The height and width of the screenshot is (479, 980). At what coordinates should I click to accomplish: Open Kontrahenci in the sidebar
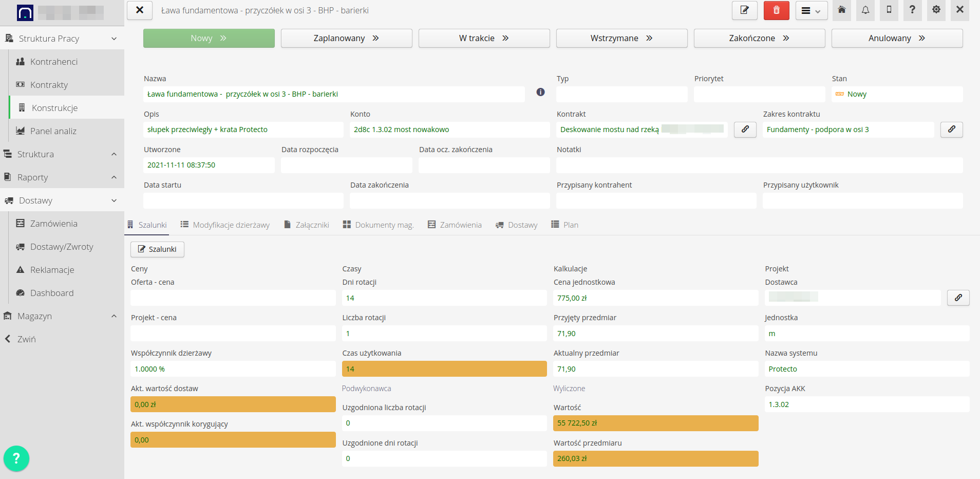coord(54,62)
